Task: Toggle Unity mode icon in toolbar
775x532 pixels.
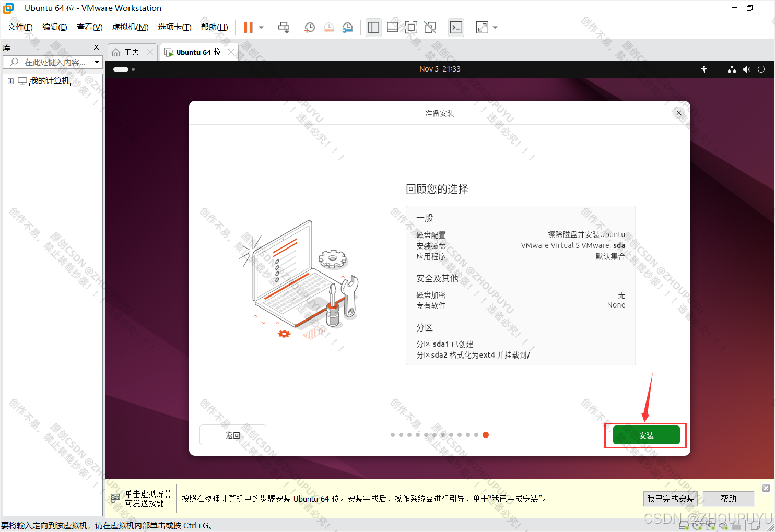Action: pyautogui.click(x=430, y=28)
